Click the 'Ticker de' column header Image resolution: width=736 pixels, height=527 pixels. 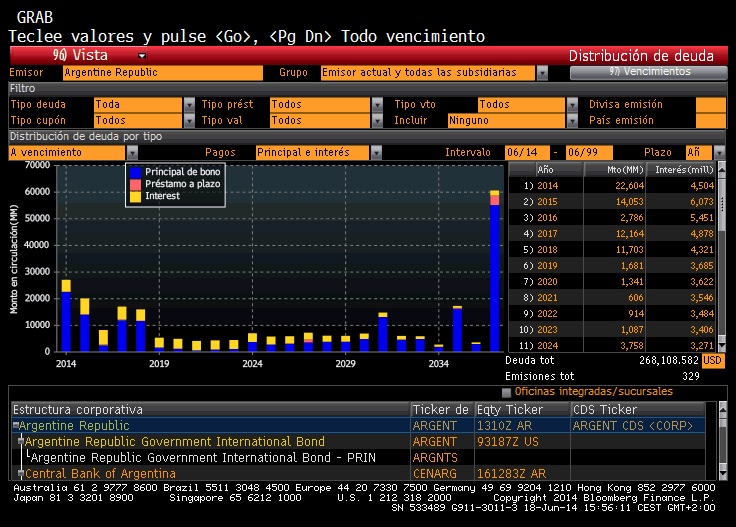442,410
